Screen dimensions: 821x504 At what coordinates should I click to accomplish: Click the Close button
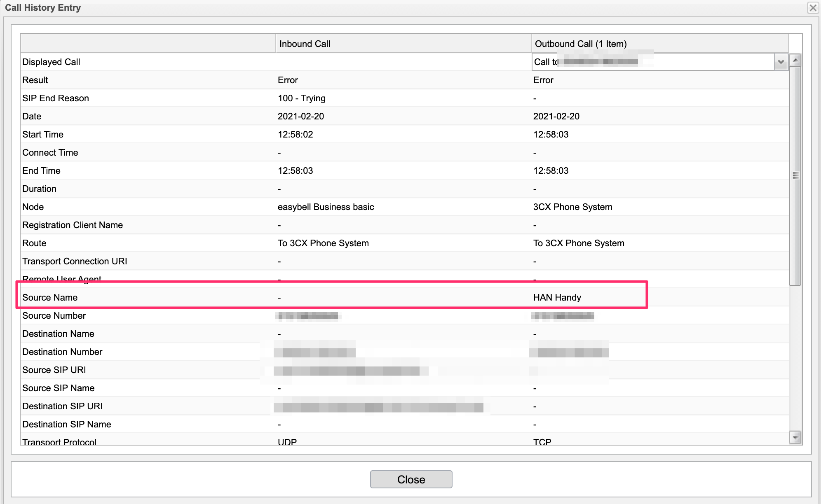411,479
